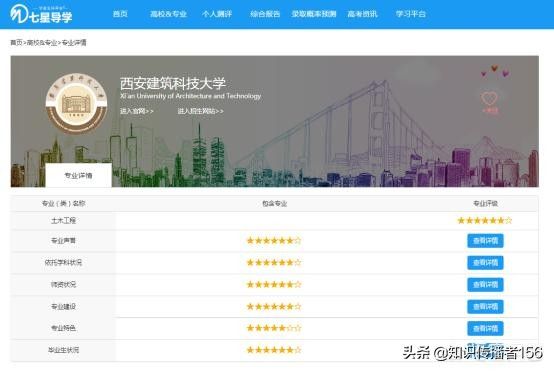Open the 首页 navigation menu item
This screenshot has height=371, width=554.
120,14
